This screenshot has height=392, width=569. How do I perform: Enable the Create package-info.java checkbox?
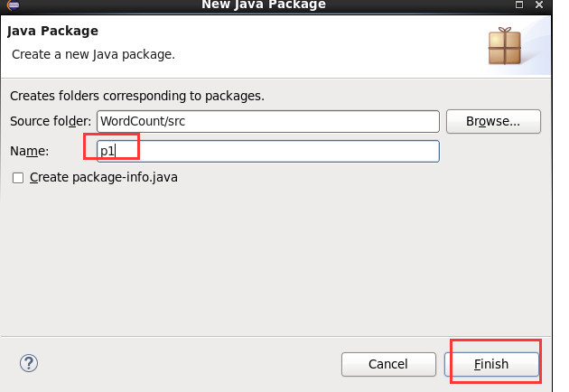18,178
